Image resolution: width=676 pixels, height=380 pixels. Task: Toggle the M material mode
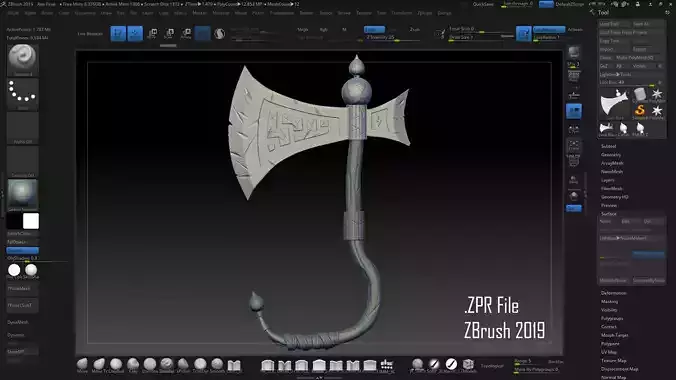(x=344, y=30)
